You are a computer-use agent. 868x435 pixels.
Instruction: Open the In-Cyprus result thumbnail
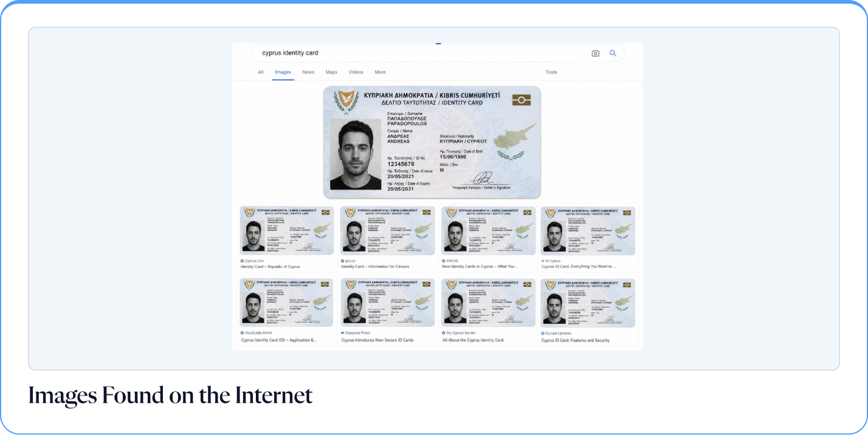click(x=588, y=231)
